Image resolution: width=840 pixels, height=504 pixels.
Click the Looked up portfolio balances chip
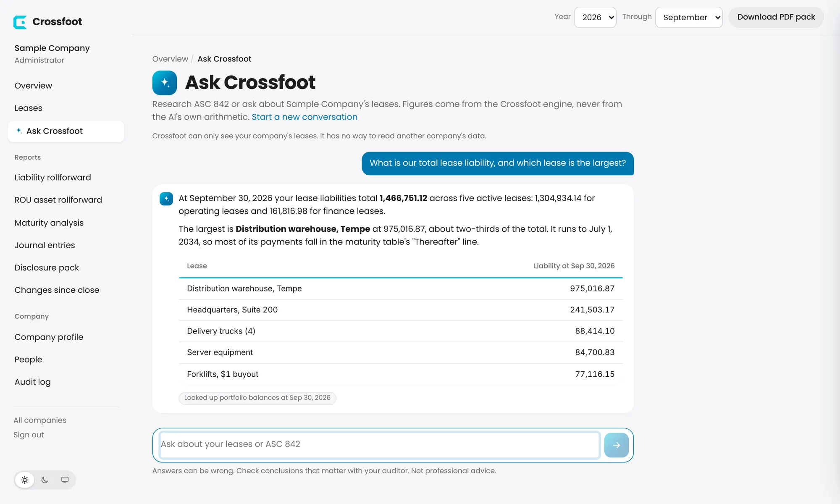click(x=257, y=398)
